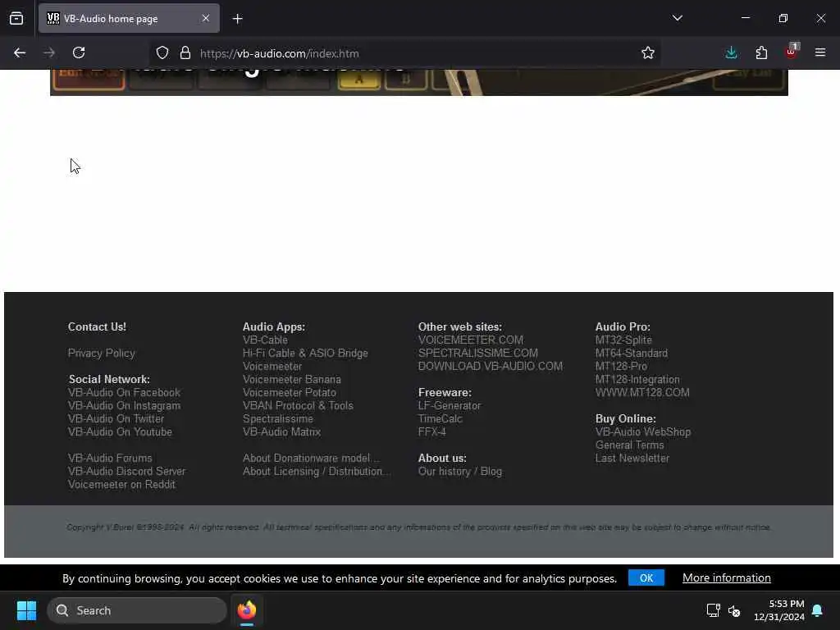Open About Licensing / Distribution link

pyautogui.click(x=316, y=472)
